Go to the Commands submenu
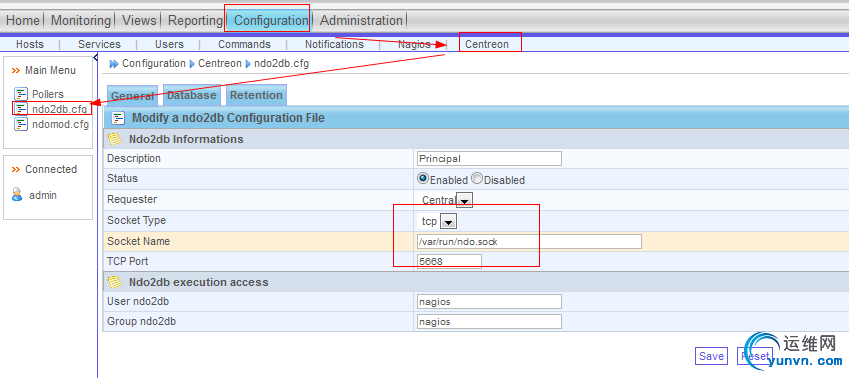The width and height of the screenshot is (849, 378). (244, 44)
